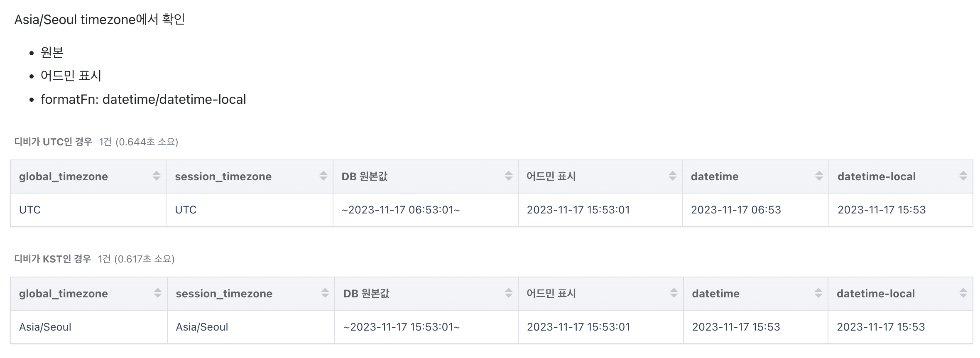The height and width of the screenshot is (358, 980).
Task: Select cell ~2023-11-17 06:53:01~
Action: point(426,210)
